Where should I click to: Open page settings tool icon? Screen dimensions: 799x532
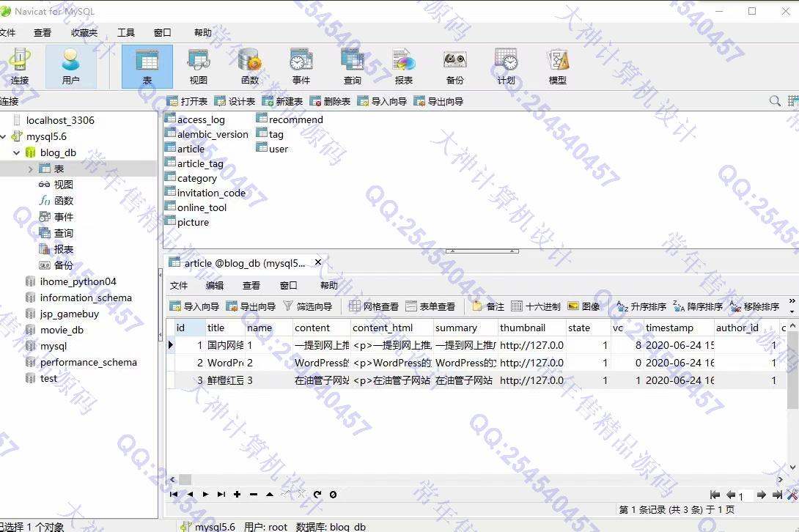(x=792, y=495)
